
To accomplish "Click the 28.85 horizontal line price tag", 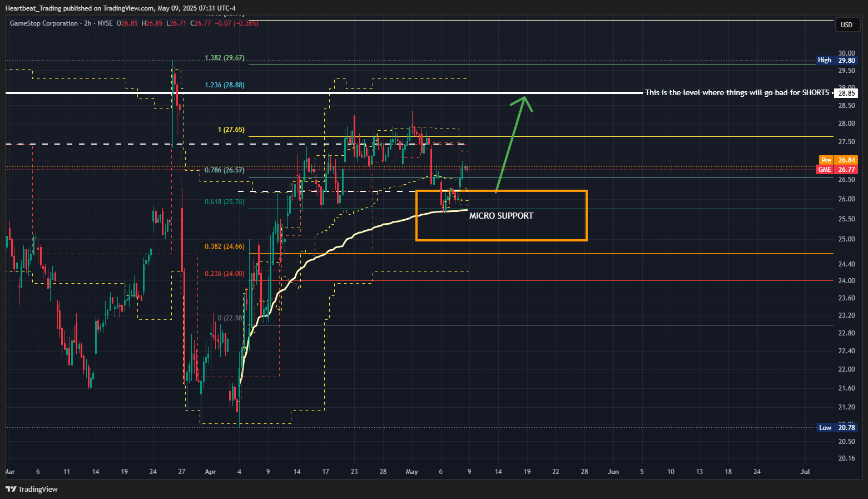I will click(846, 93).
